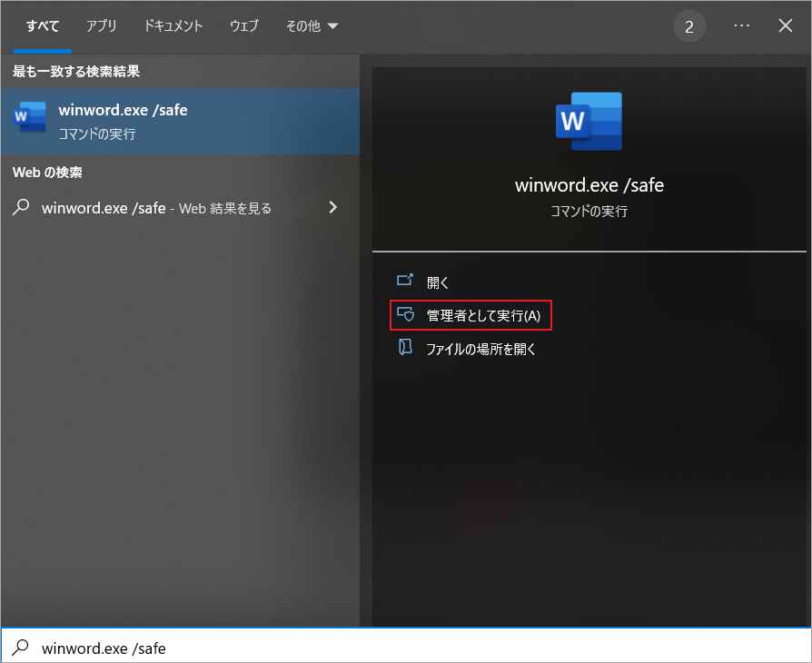The image size is (812, 663).
Task: Select the すべて tab
Action: click(x=42, y=26)
